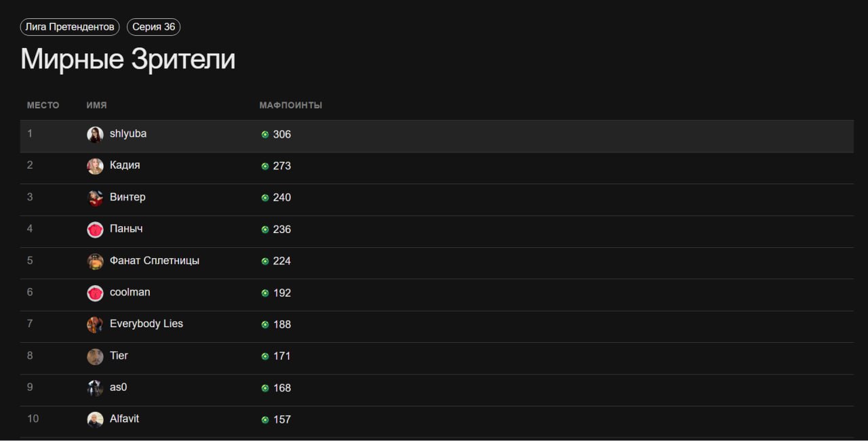Image resolution: width=868 pixels, height=441 pixels.
Task: Click Паныч's red avatar icon
Action: pos(95,230)
